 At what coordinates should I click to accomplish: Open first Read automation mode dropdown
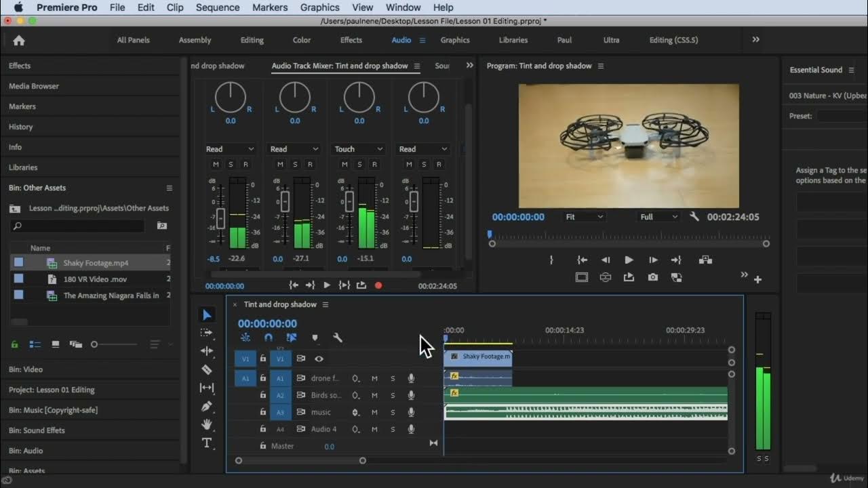[x=231, y=149]
